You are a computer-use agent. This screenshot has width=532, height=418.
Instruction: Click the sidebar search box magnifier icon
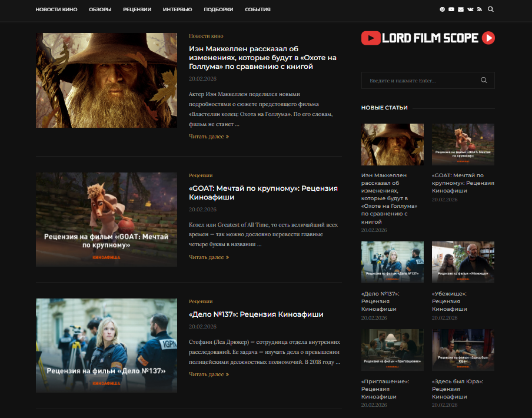click(x=484, y=80)
